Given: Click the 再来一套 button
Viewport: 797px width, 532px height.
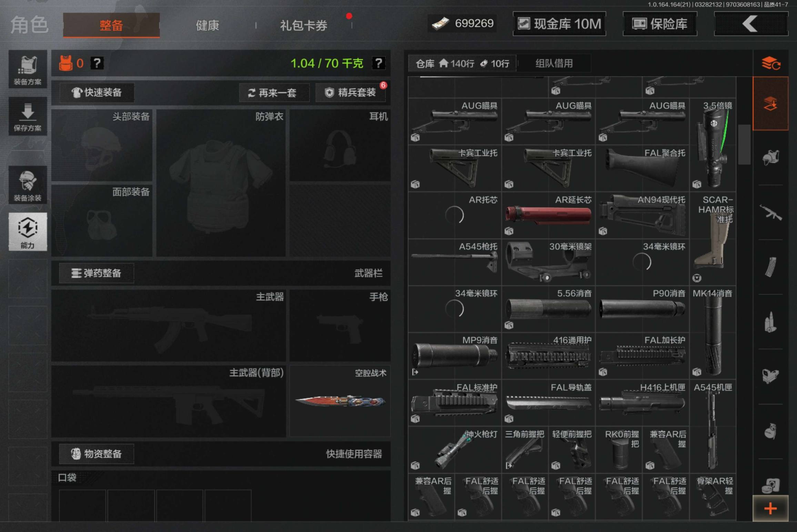Looking at the screenshot, I should coord(274,92).
